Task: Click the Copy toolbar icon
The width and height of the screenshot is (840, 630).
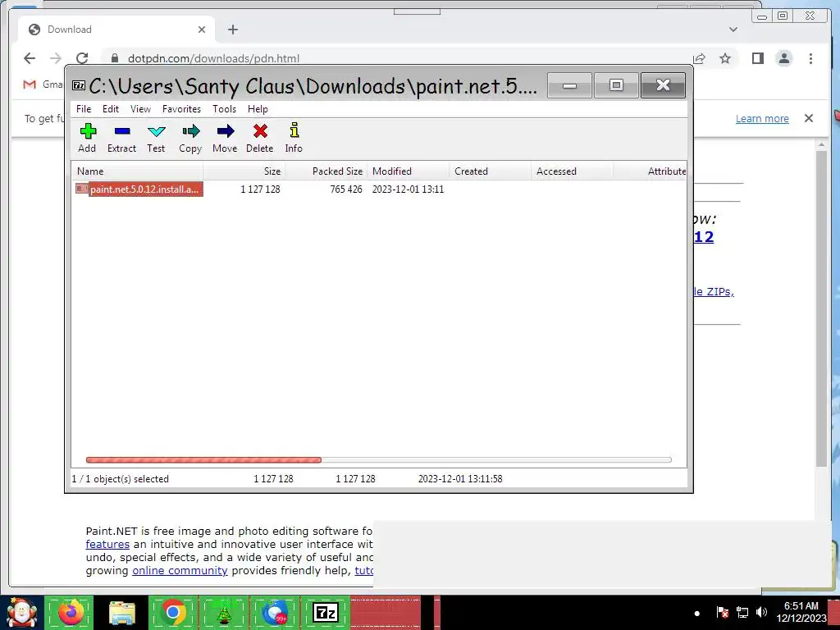Action: point(190,138)
